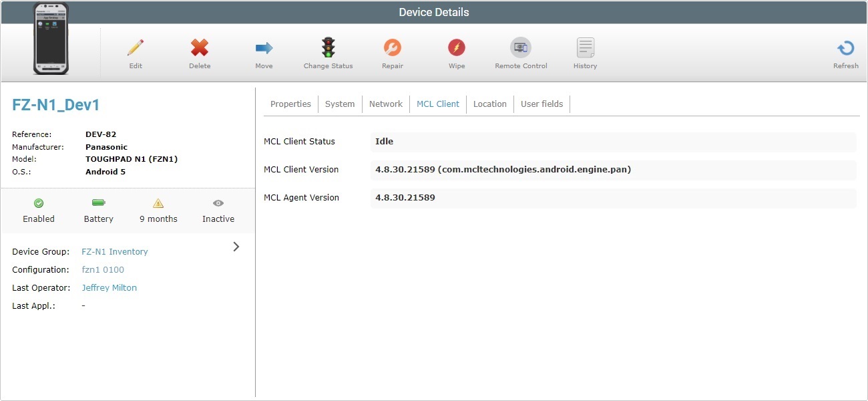Switch to the Properties tab
Image resolution: width=868 pixels, height=401 pixels.
tap(290, 104)
